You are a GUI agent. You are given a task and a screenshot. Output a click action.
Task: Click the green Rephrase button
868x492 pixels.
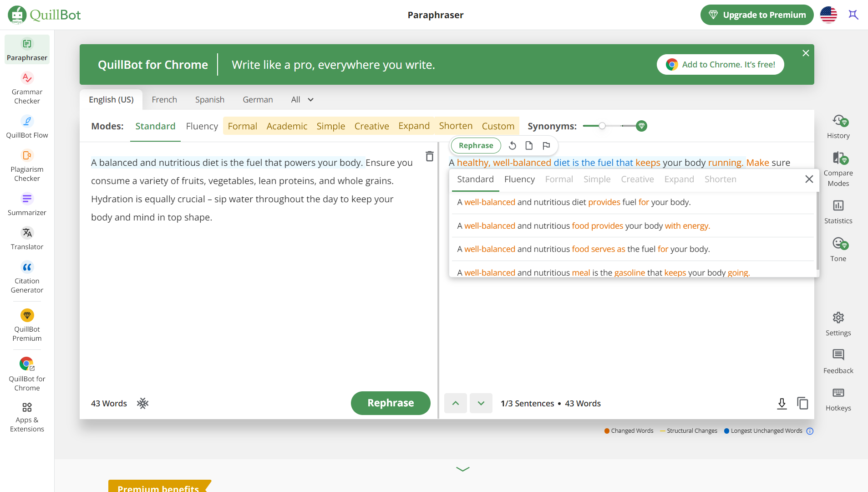pyautogui.click(x=391, y=403)
